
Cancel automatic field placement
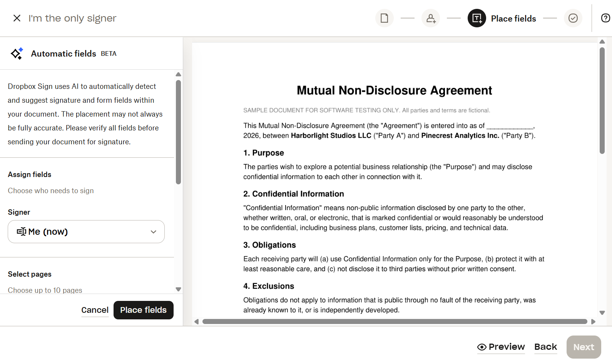pos(95,310)
